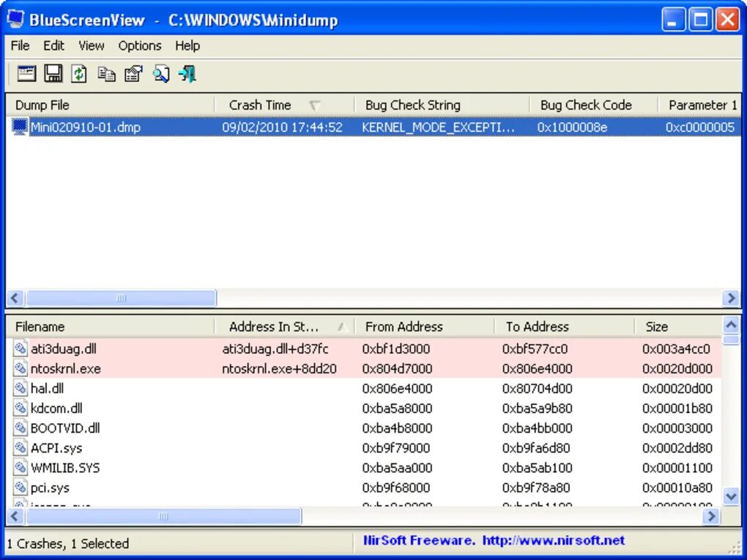747x560 pixels.
Task: Select the ACPI.sys row name
Action: tap(56, 448)
